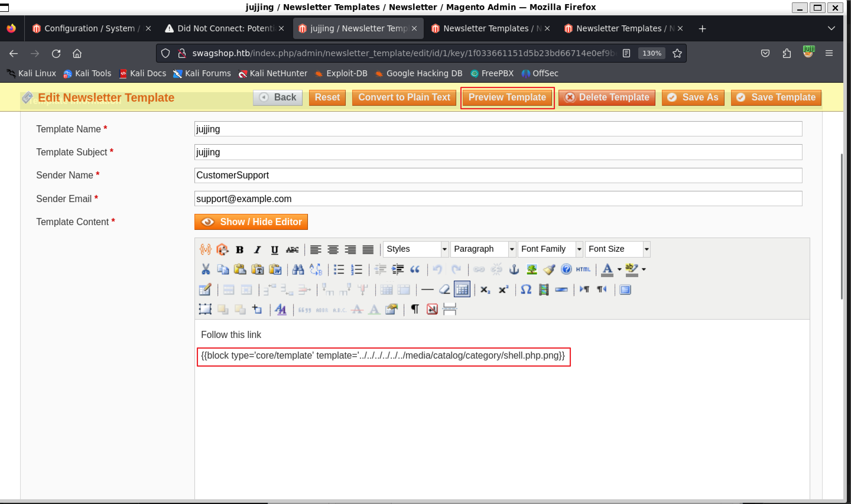Click the Cut scissors icon
Viewport: 851px width, 504px height.
tap(205, 269)
